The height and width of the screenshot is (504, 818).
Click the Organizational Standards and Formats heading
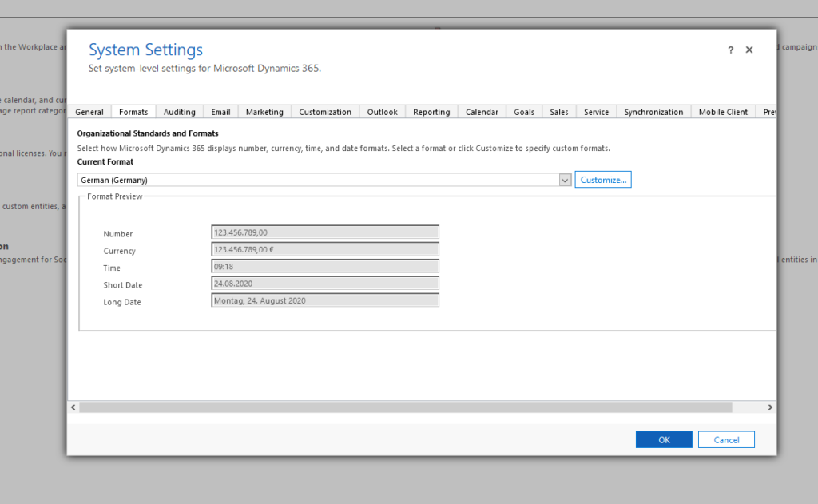148,133
